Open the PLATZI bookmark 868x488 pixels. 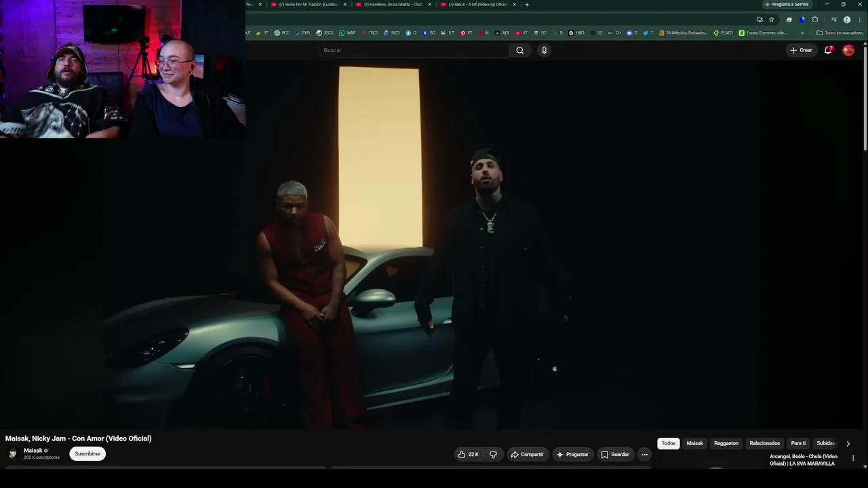(723, 33)
